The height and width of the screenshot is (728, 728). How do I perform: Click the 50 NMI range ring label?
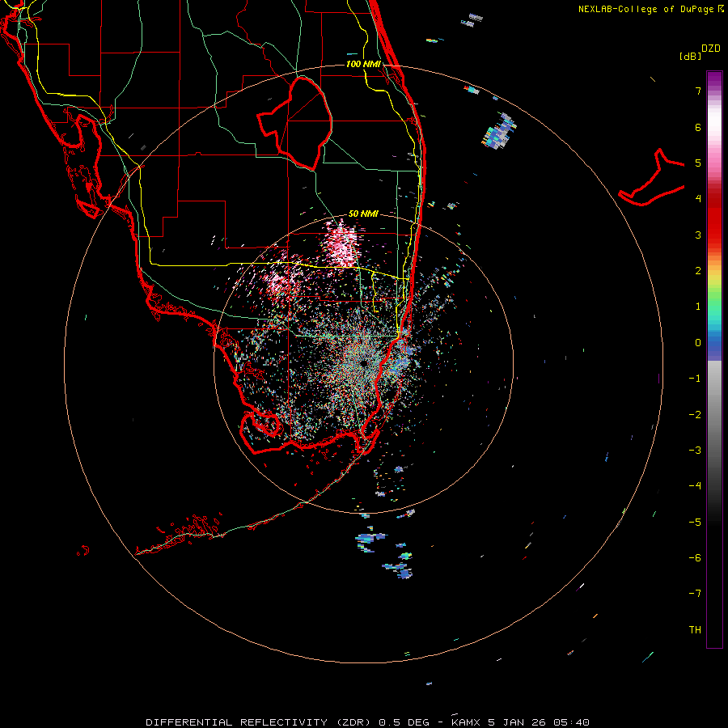tap(363, 214)
